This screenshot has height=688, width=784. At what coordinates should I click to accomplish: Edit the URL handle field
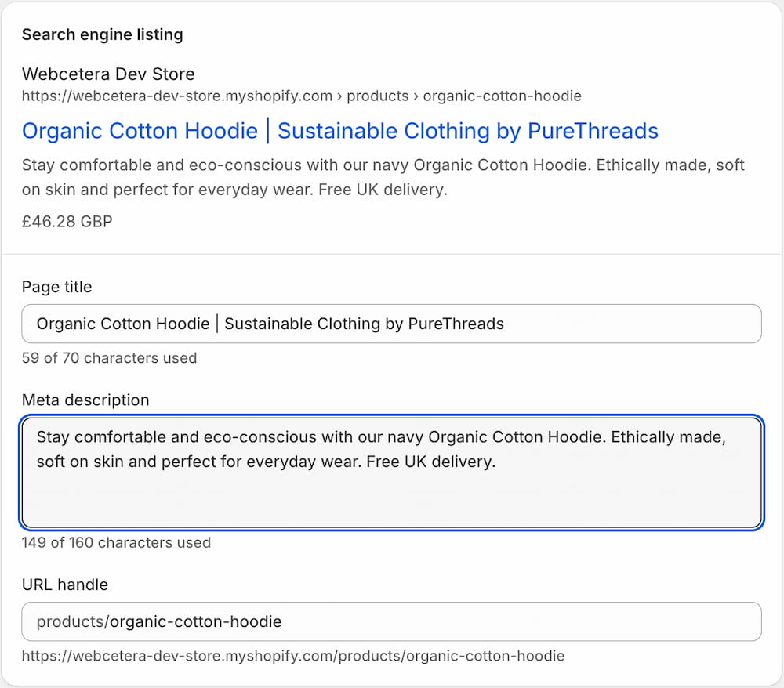click(x=391, y=621)
